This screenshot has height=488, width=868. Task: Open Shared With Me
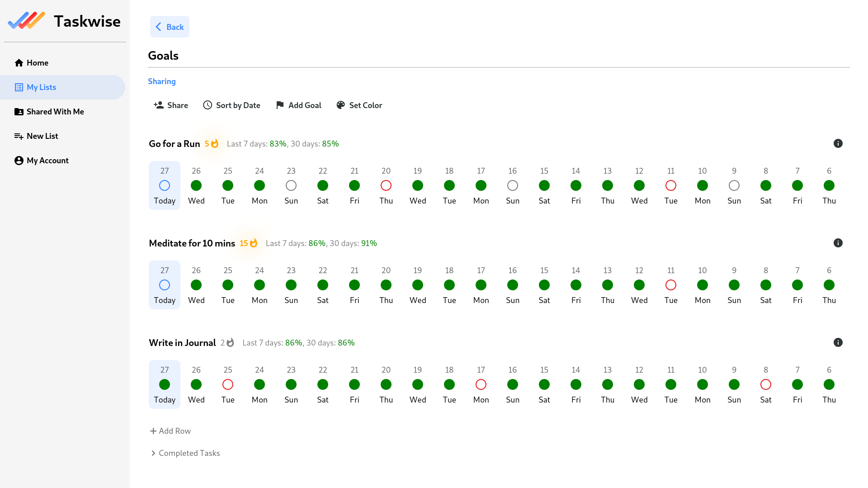[55, 111]
